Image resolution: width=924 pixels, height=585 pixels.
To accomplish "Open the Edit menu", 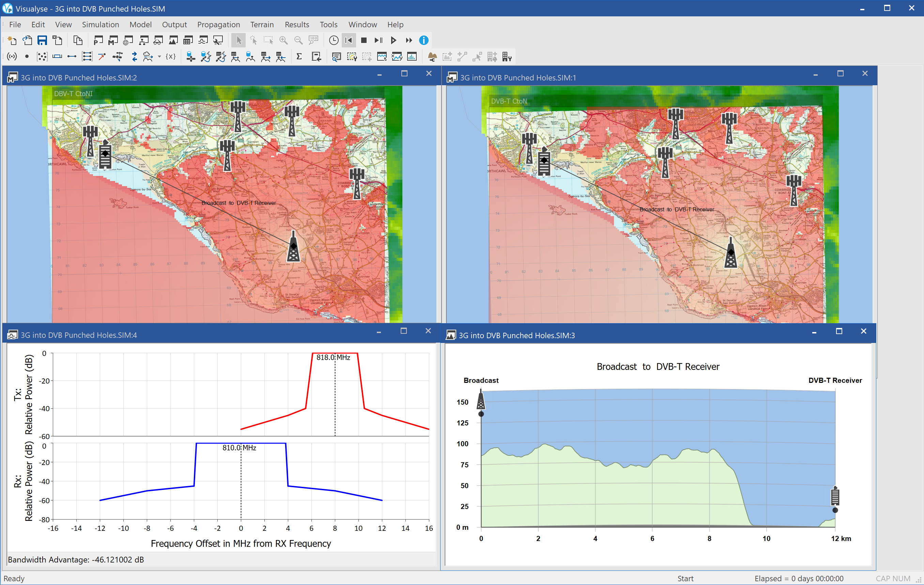I will [x=38, y=25].
